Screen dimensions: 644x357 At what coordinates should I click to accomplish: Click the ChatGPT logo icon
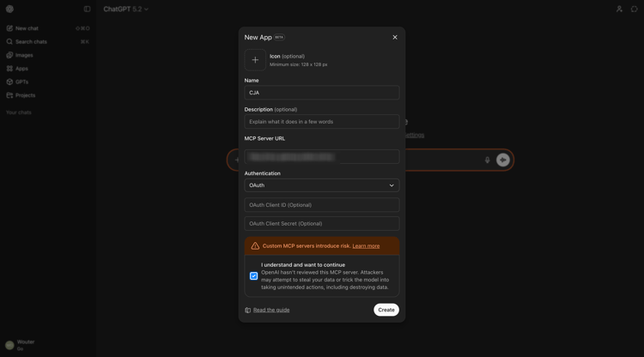tap(9, 9)
